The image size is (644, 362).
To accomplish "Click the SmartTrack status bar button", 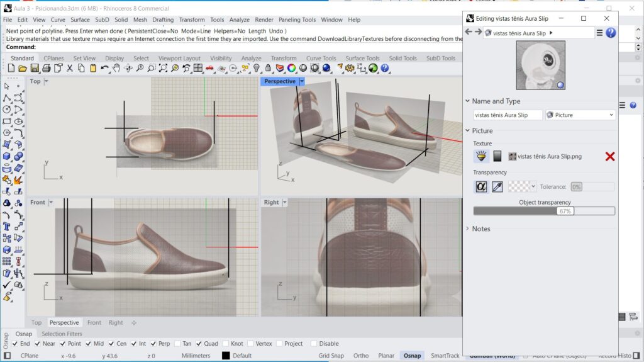I will click(445, 356).
